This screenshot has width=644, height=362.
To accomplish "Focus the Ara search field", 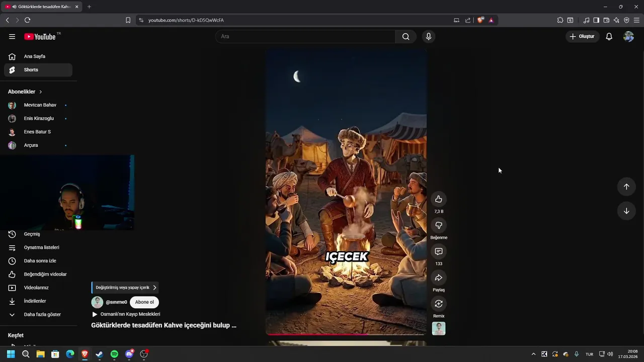I will click(x=305, y=36).
